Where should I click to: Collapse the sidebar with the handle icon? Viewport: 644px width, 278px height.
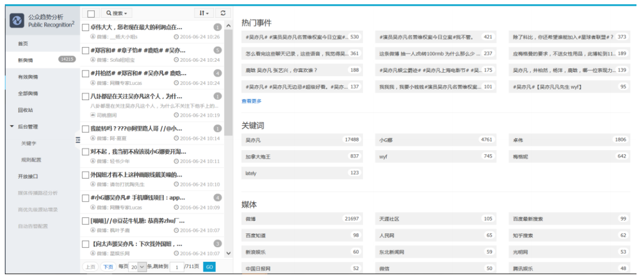pyautogui.click(x=78, y=141)
